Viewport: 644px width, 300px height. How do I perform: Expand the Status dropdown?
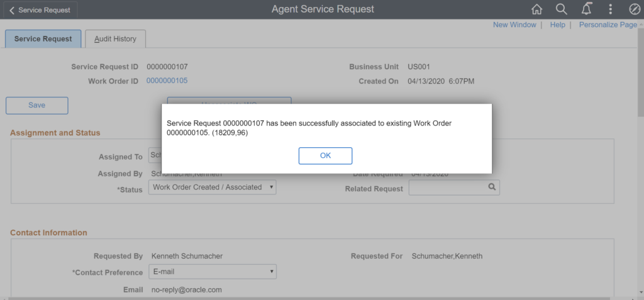212,187
